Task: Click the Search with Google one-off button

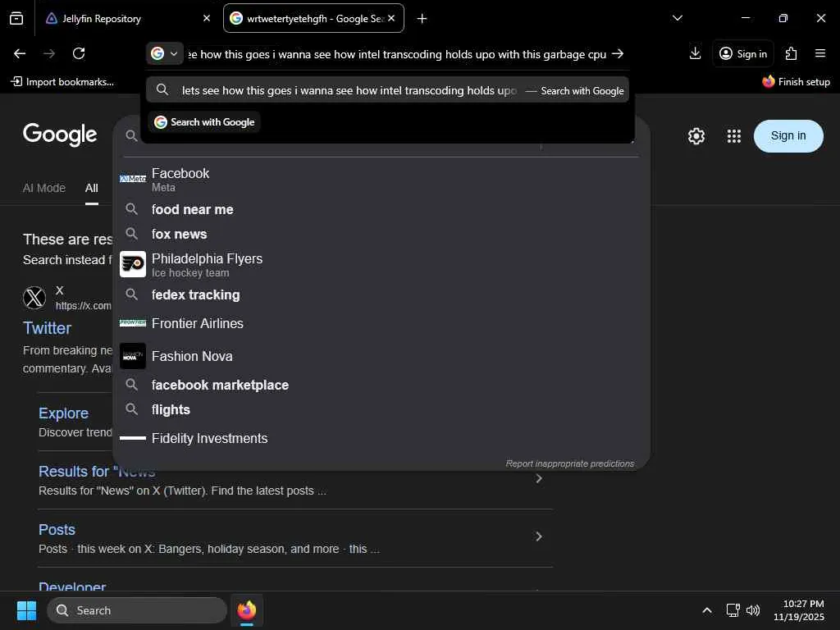Action: click(x=204, y=122)
